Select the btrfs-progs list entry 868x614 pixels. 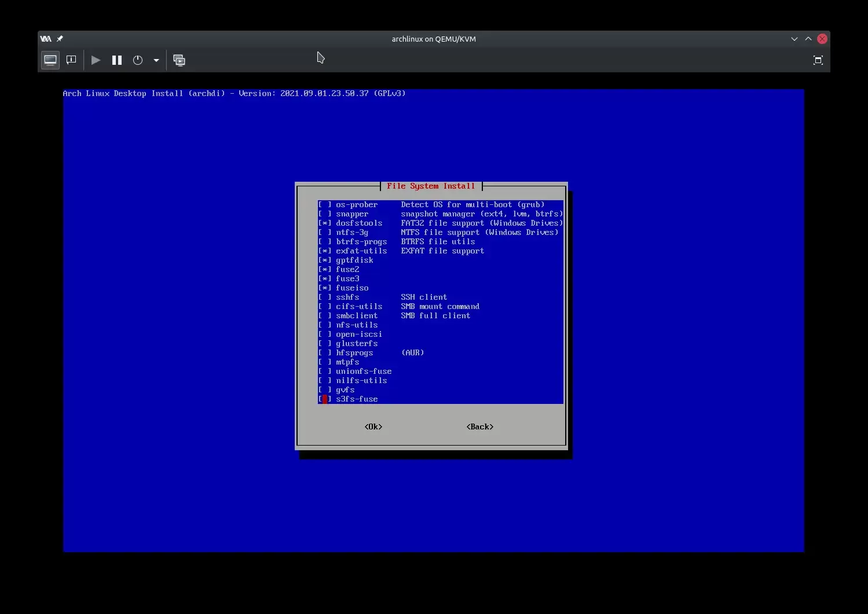click(x=361, y=242)
